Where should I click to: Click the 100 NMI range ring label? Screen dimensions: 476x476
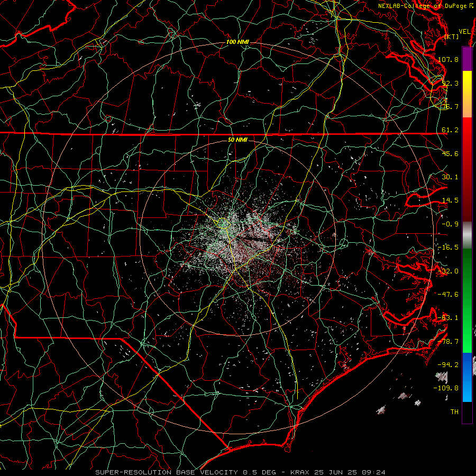(237, 42)
